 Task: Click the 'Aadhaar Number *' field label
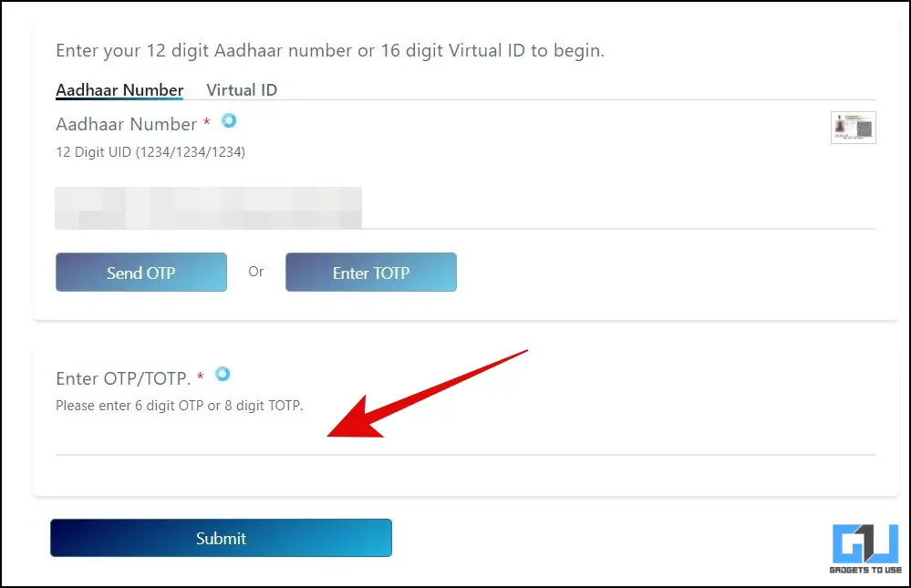coord(132,124)
